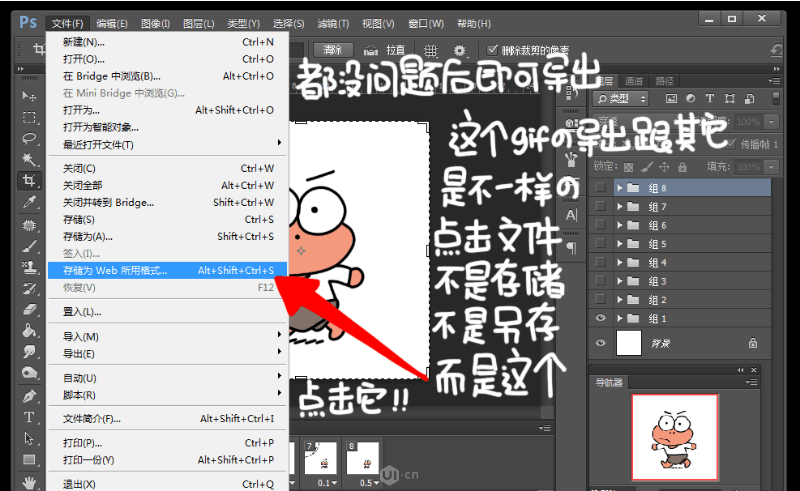The image size is (800, 491).
Task: Select the Move tool
Action: click(x=29, y=95)
